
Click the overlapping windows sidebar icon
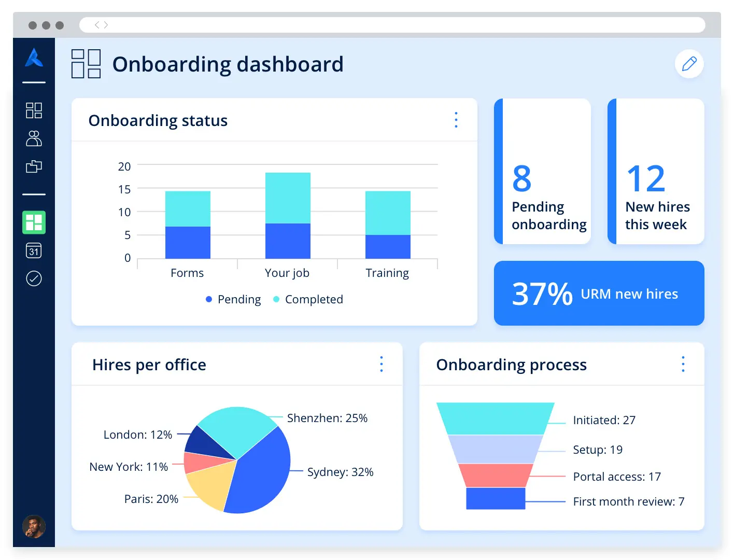click(34, 166)
